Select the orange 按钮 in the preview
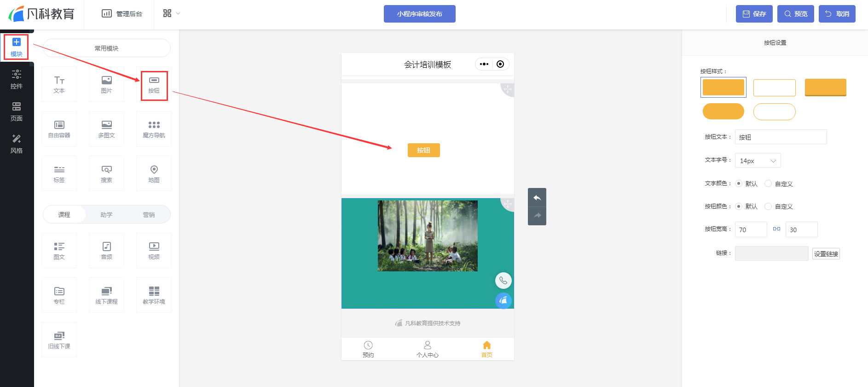Viewport: 868px width, 387px height. 424,150
